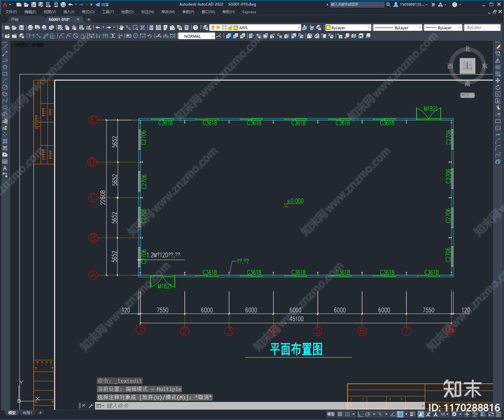Screen dimensions: 504x420
Task: Open the 格式(O) menu
Action: (88, 12)
